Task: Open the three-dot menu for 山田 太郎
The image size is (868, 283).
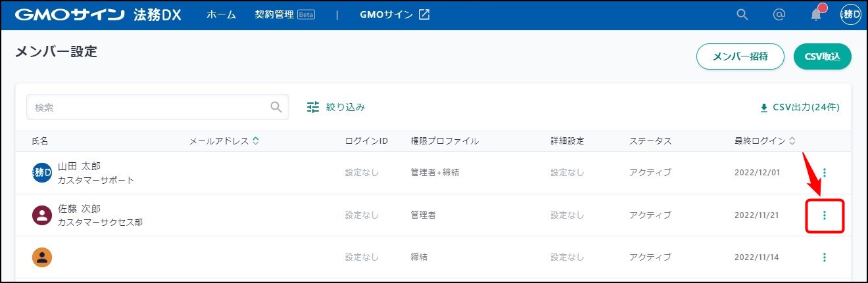Action: point(825,173)
